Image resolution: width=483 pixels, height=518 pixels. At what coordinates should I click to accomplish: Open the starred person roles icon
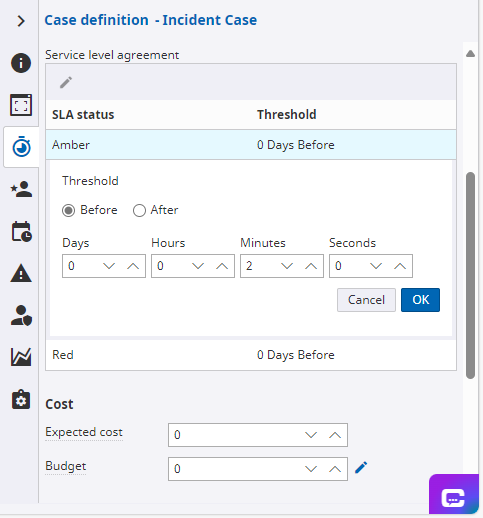[x=21, y=189]
